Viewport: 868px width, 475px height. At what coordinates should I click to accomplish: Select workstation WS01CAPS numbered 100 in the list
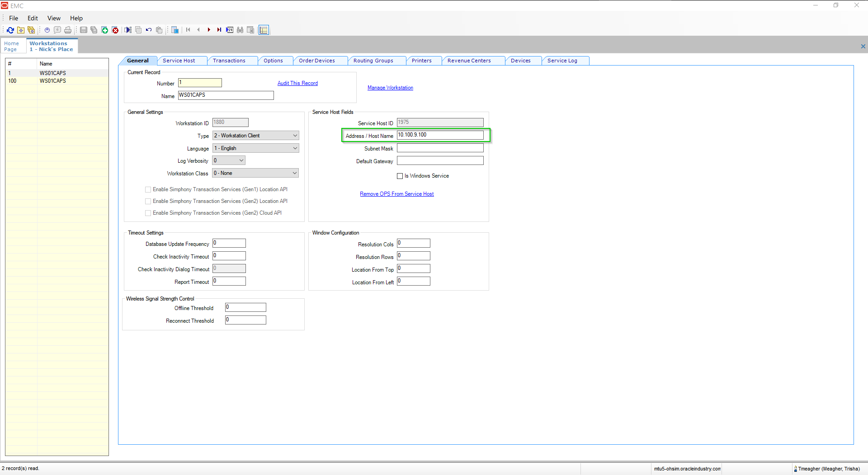click(x=53, y=81)
